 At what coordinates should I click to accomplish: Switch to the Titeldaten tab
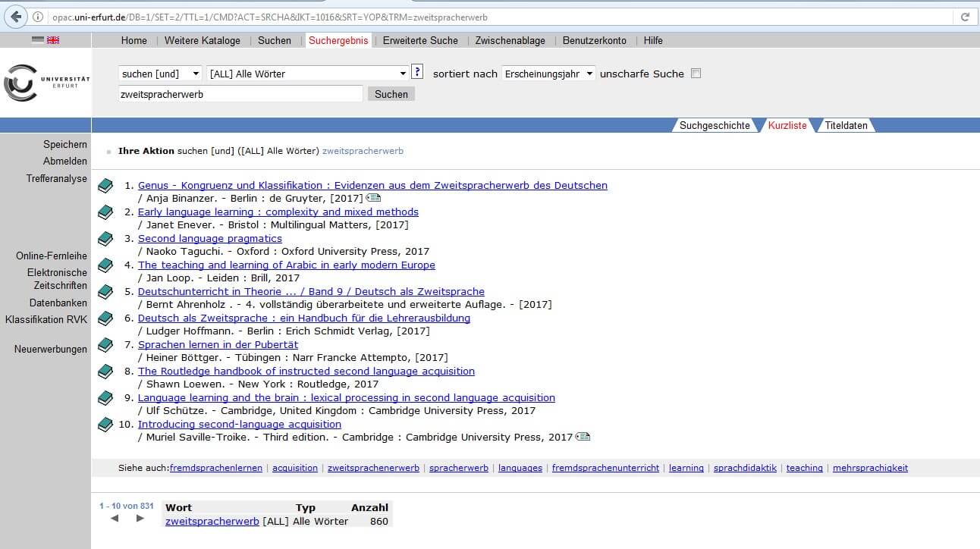coord(846,126)
